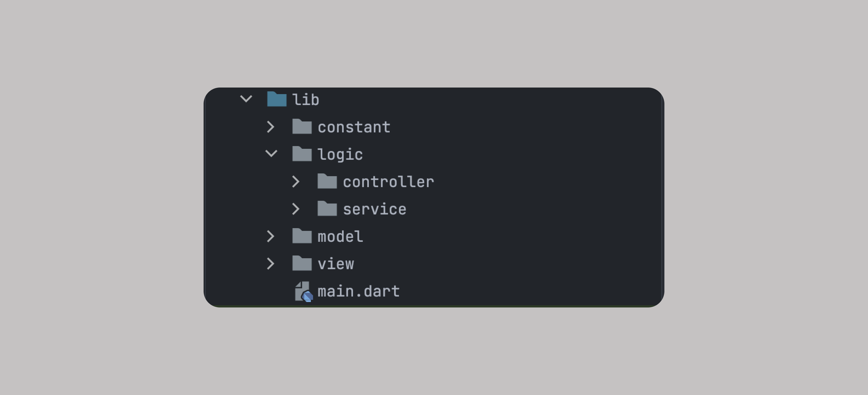Expand the service folder

tap(296, 209)
